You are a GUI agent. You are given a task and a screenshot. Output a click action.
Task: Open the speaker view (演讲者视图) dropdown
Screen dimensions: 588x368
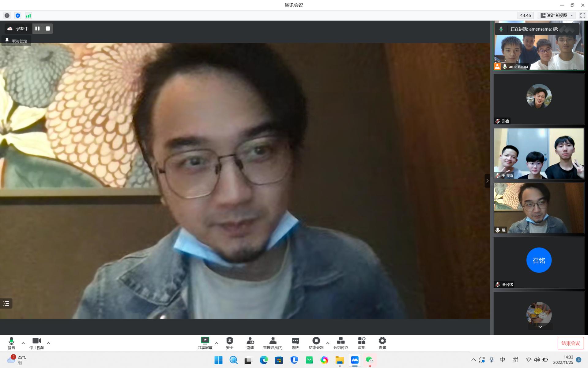tap(557, 15)
